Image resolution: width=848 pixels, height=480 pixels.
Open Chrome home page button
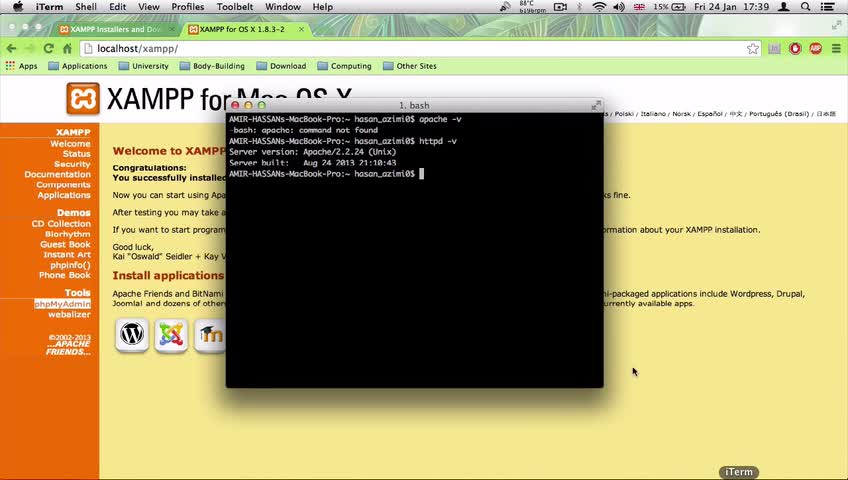68,49
